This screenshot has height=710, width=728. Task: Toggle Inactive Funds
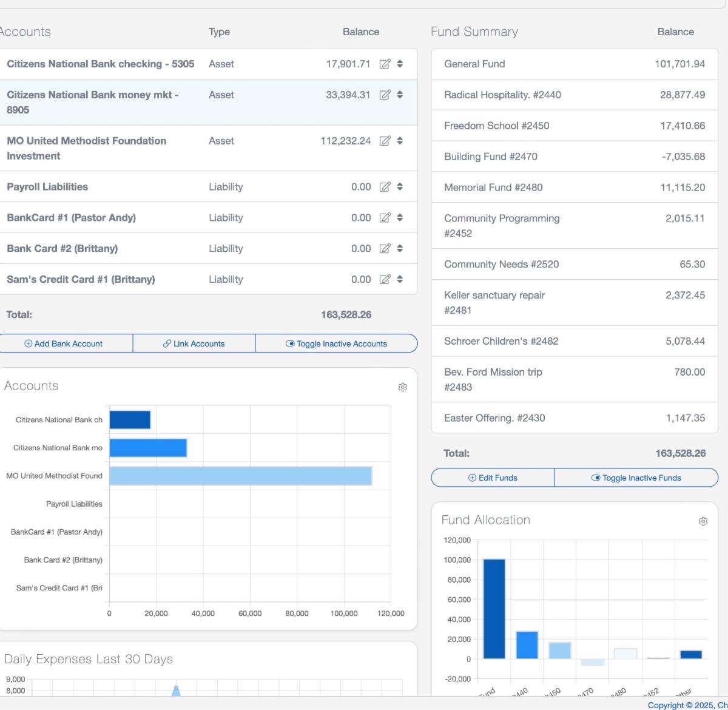tap(636, 478)
